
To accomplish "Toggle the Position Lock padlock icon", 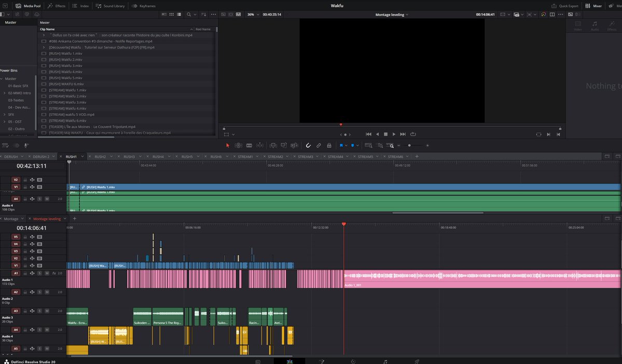I will tap(329, 146).
